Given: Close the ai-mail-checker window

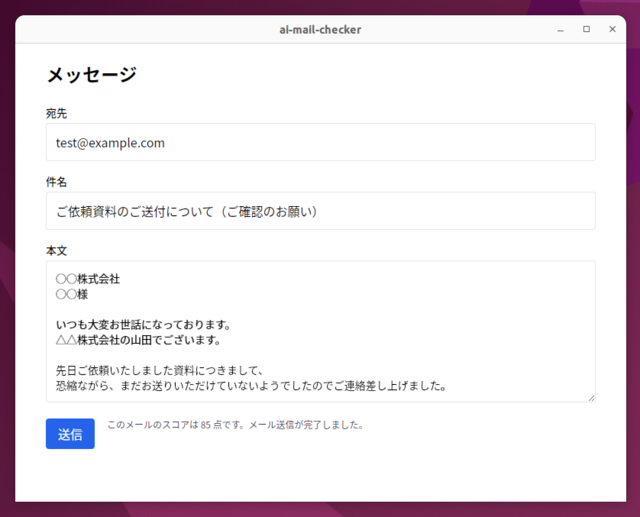Looking at the screenshot, I should 612,30.
